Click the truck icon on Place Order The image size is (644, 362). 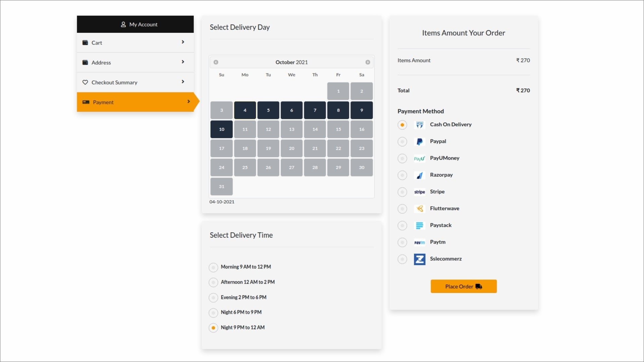tap(479, 287)
